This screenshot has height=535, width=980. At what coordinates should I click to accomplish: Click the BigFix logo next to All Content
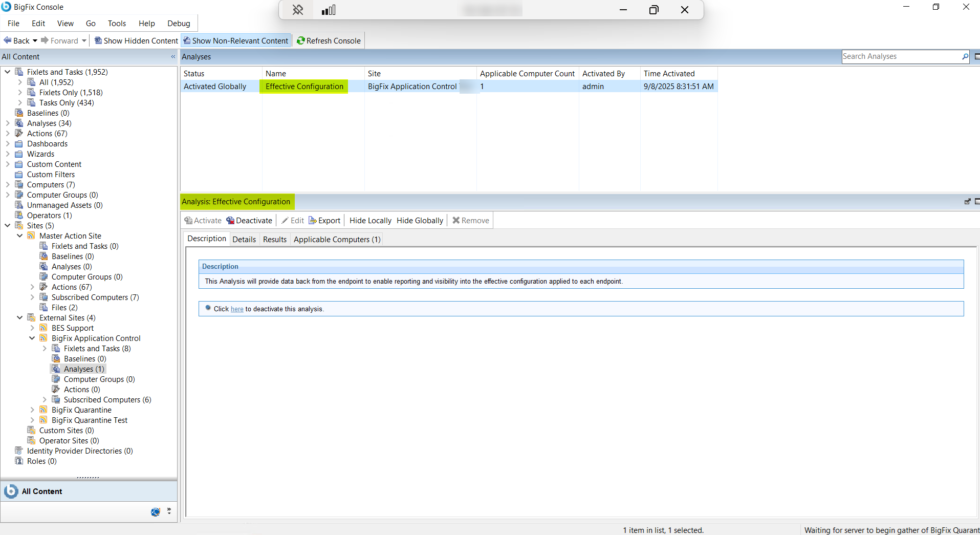11,491
